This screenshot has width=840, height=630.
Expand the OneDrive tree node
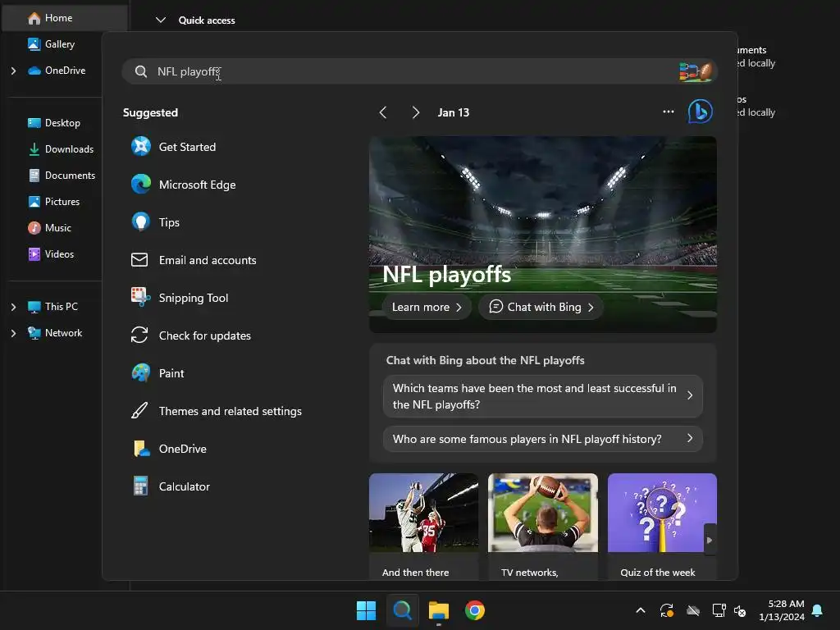pos(13,71)
